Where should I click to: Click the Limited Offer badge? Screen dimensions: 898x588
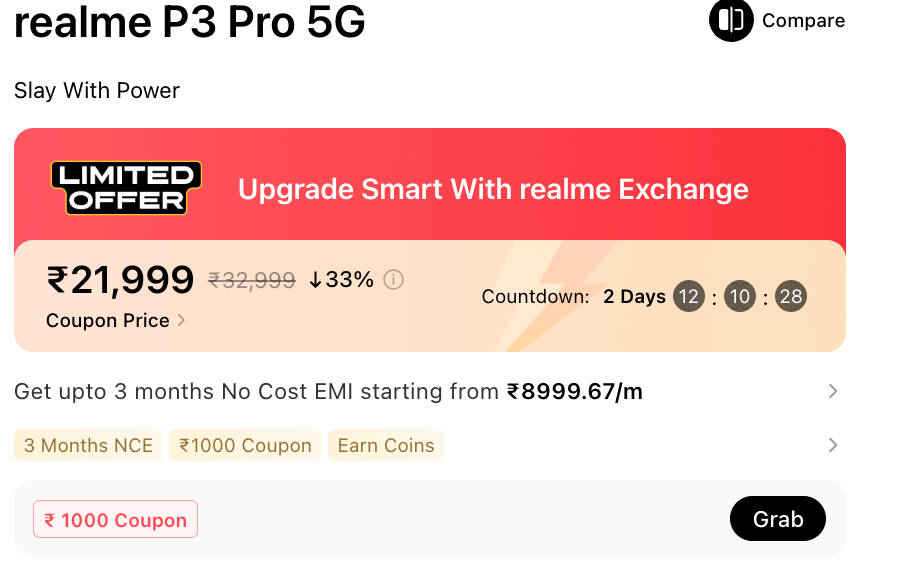pos(126,188)
